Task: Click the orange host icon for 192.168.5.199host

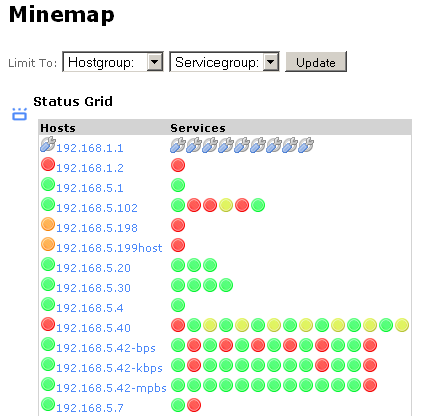Action: (48, 244)
